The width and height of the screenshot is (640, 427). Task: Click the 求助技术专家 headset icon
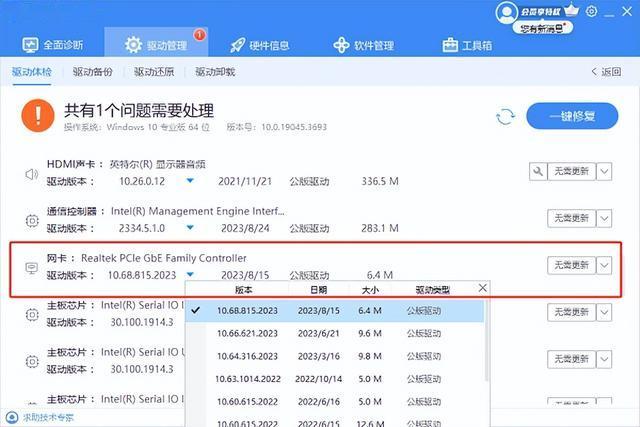point(12,418)
